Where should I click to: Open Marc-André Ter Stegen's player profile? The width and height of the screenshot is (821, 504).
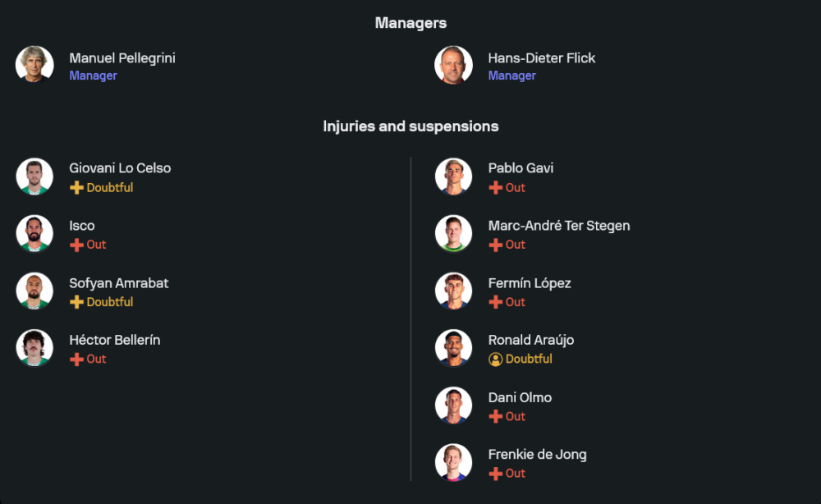(558, 226)
